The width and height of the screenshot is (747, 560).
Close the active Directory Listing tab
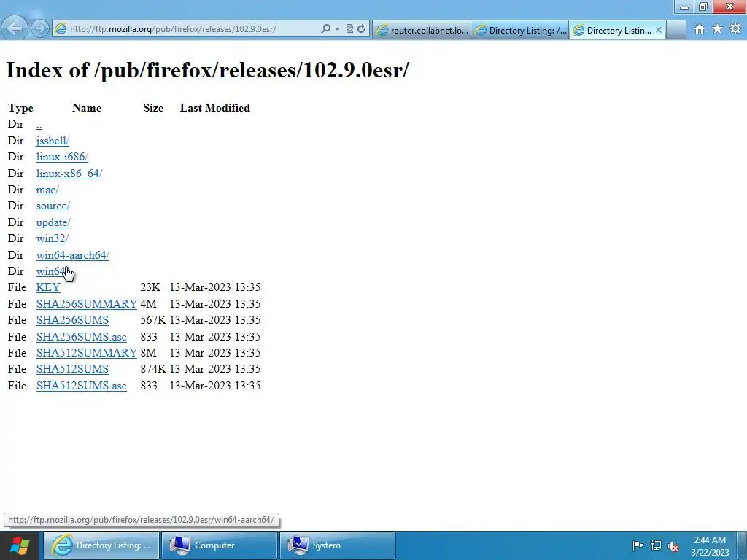click(659, 30)
